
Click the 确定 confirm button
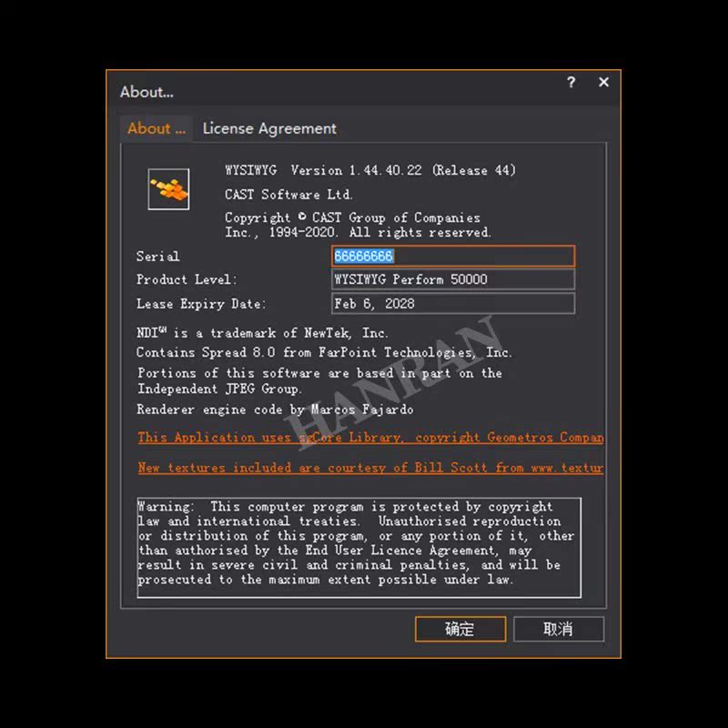[460, 629]
